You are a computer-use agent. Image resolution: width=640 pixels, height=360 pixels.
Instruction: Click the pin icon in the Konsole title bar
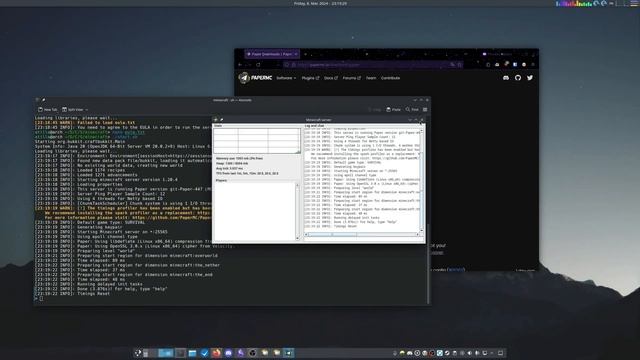(43, 100)
